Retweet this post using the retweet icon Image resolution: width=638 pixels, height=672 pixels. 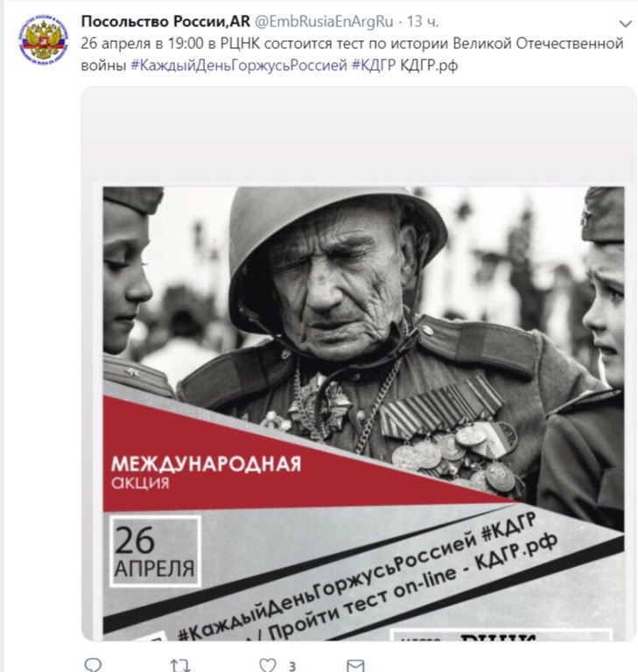[x=180, y=665]
